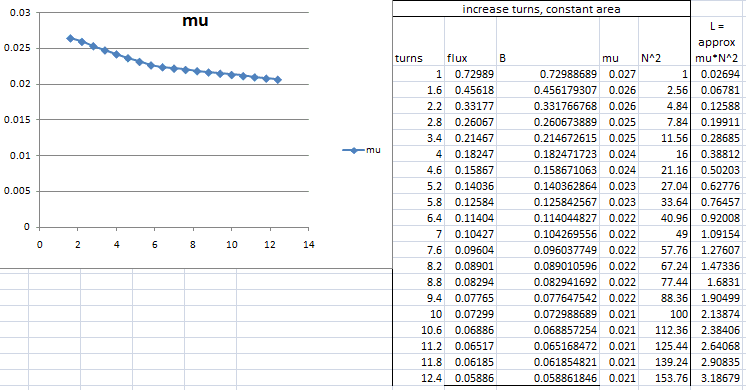The width and height of the screenshot is (746, 390).
Task: Select first data point marker on mu line
Action: point(70,38)
